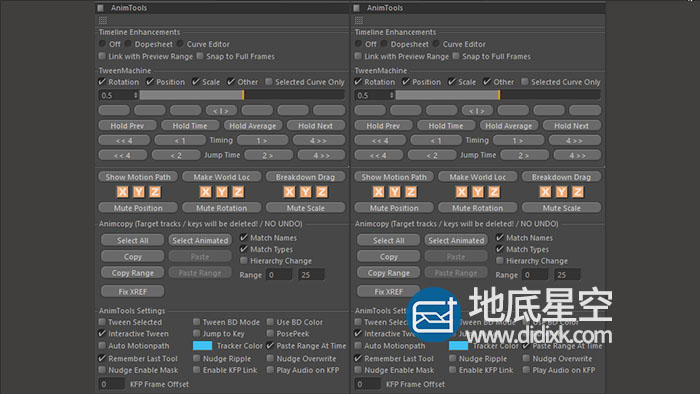Click Breakdown Drag in left panel
Viewport: 700px width, 394px height.
(305, 177)
